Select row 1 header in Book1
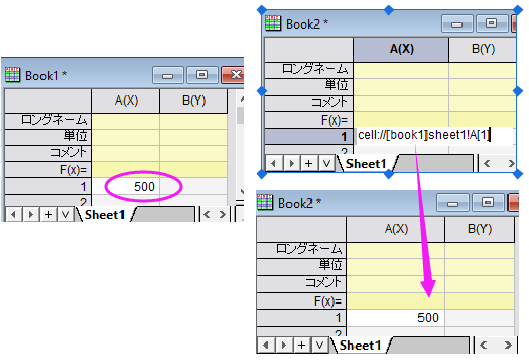Screen dimensions: 529x361 [48, 186]
